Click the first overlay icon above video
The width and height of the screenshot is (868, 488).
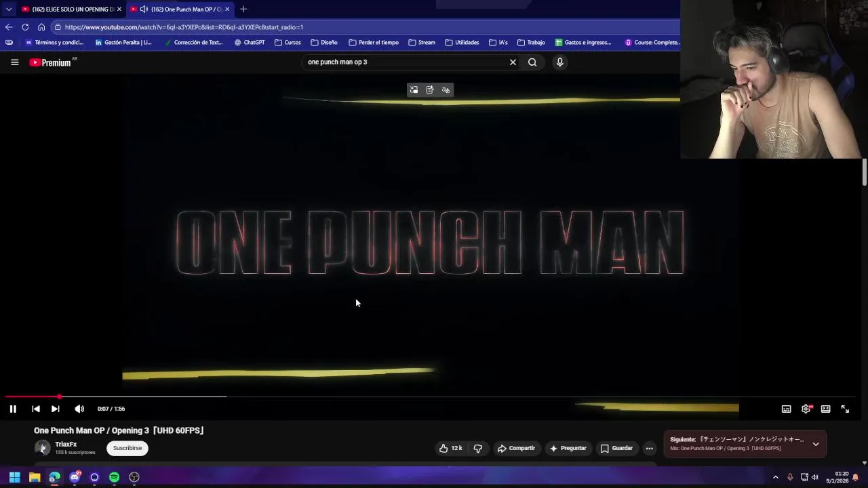pyautogui.click(x=414, y=89)
